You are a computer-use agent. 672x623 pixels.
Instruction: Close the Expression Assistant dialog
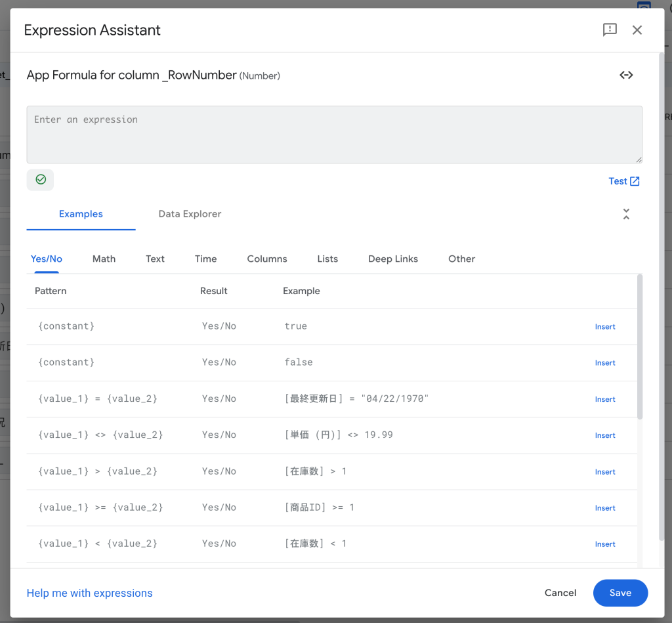click(637, 30)
